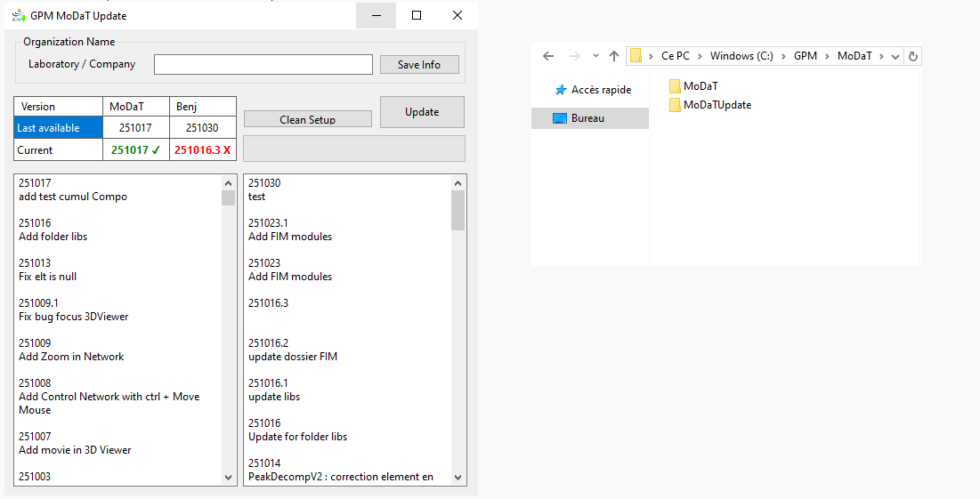980x499 pixels.
Task: Select the Last available row header
Action: pos(58,127)
